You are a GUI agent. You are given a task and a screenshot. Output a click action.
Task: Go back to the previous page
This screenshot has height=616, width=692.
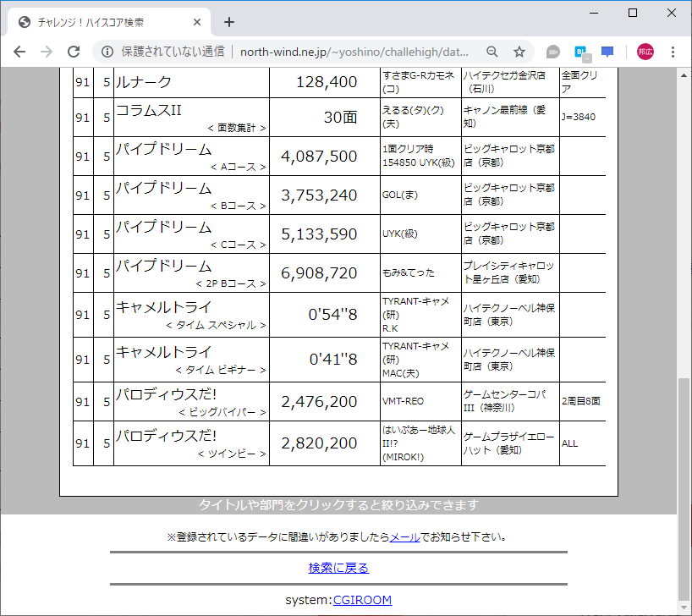tap(19, 52)
